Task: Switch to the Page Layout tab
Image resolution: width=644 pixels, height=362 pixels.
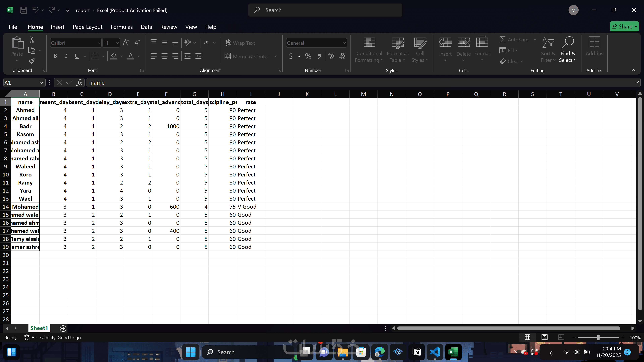Action: tap(88, 27)
